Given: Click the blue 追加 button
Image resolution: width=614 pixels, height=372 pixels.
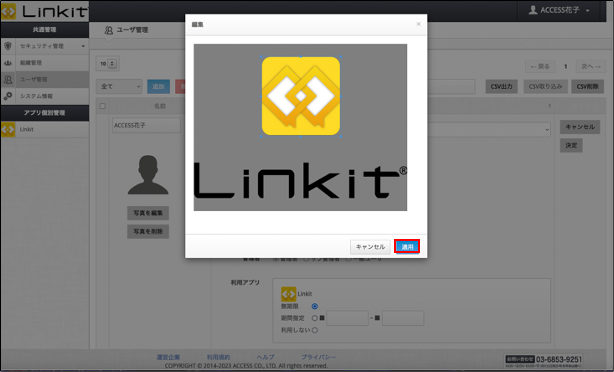Looking at the screenshot, I should pos(158,87).
